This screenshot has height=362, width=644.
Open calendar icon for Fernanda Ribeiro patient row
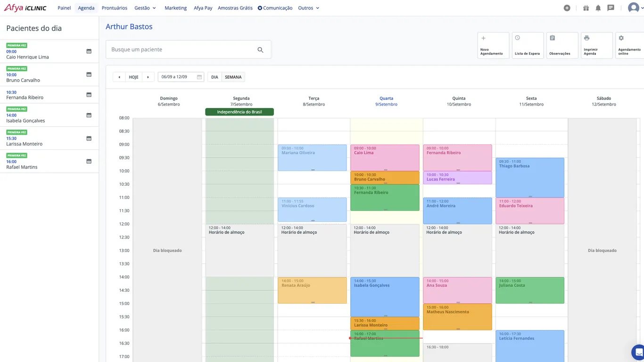coord(89,94)
